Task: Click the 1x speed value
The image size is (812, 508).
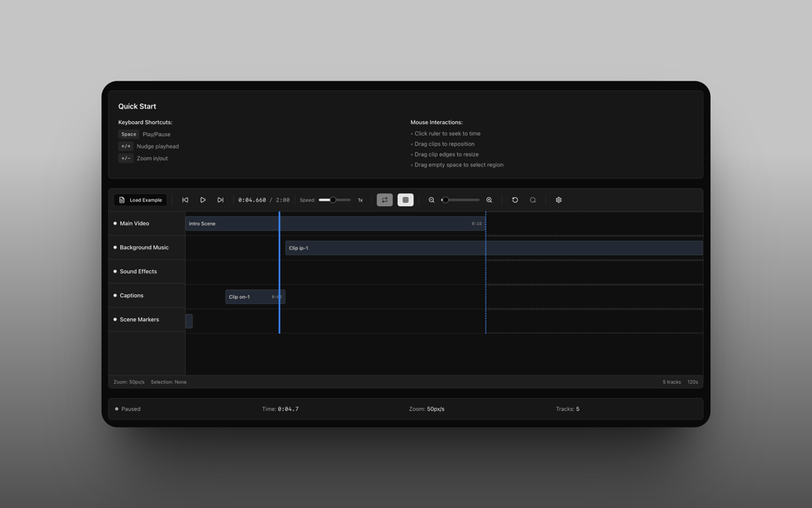Action: coord(360,200)
